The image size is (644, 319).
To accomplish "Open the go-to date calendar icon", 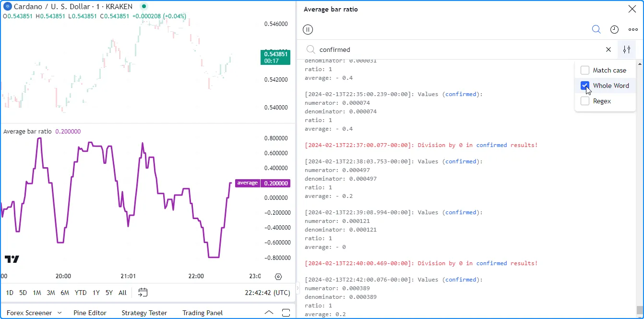I will (x=143, y=293).
